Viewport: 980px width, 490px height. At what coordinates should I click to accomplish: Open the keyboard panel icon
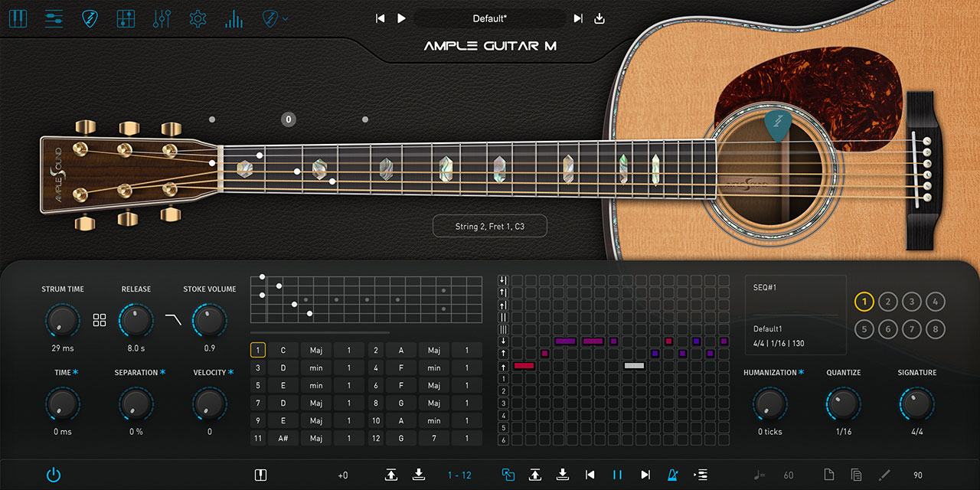coord(18,18)
